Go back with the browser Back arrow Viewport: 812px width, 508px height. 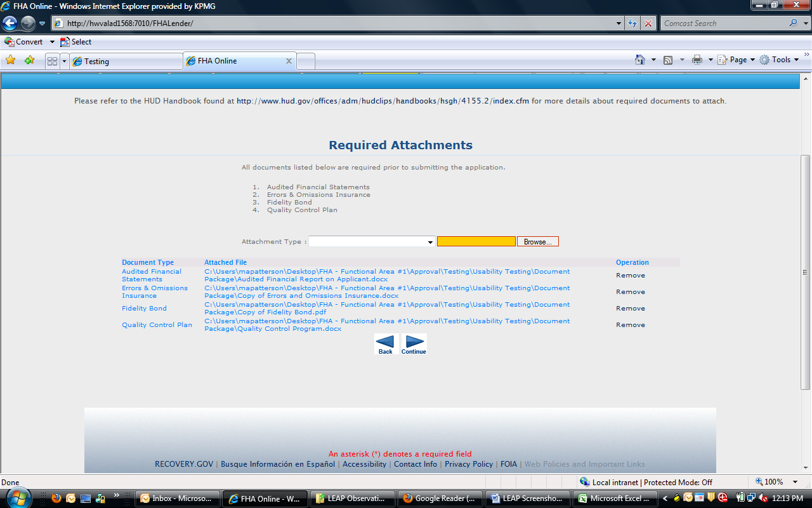click(10, 23)
